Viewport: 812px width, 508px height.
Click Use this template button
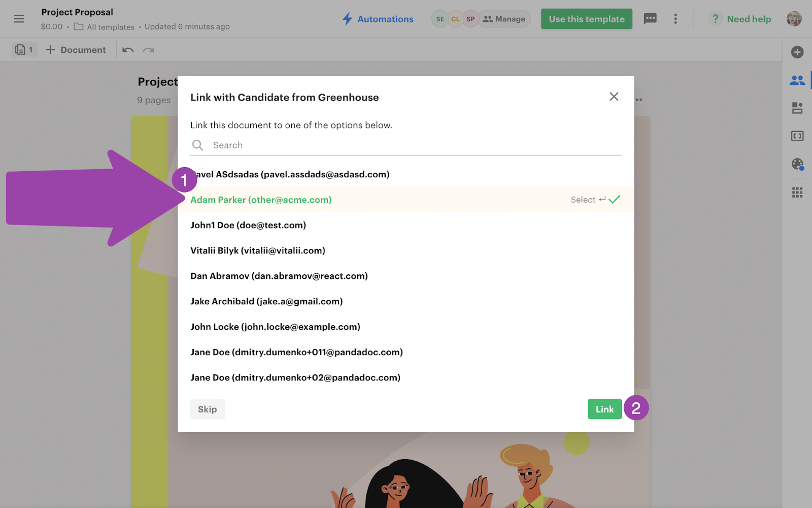(587, 19)
